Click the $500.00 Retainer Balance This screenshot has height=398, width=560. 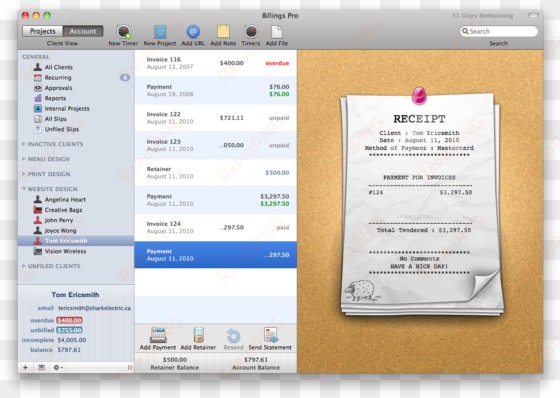click(175, 360)
